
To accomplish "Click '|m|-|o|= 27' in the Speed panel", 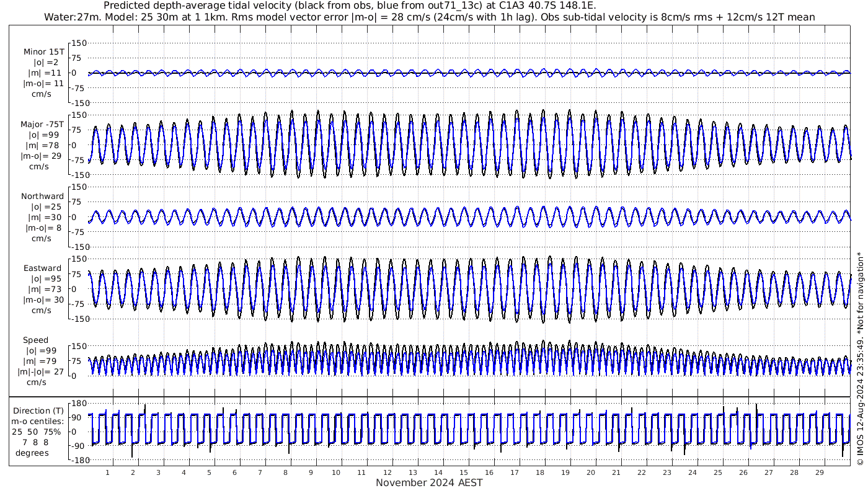I will [x=40, y=372].
